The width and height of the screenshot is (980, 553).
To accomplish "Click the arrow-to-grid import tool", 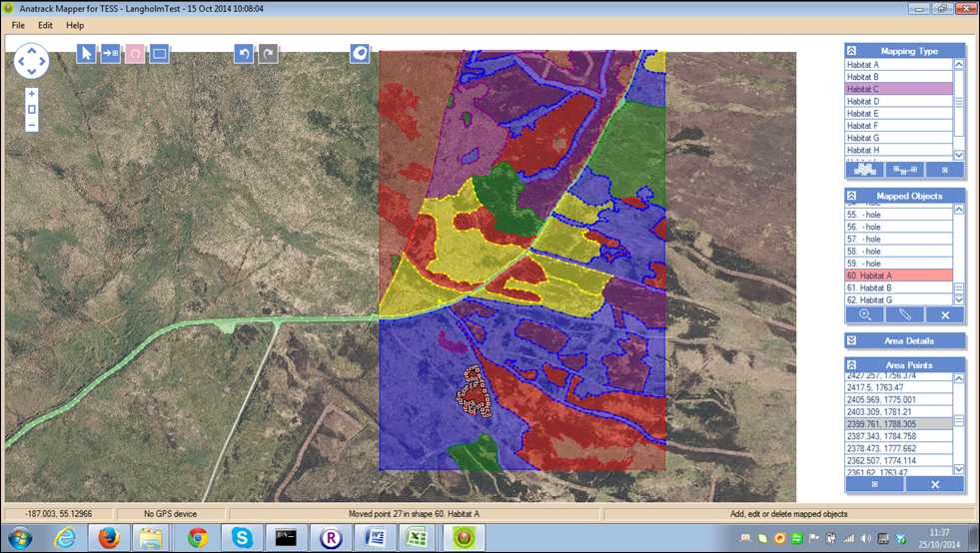I will click(x=111, y=54).
